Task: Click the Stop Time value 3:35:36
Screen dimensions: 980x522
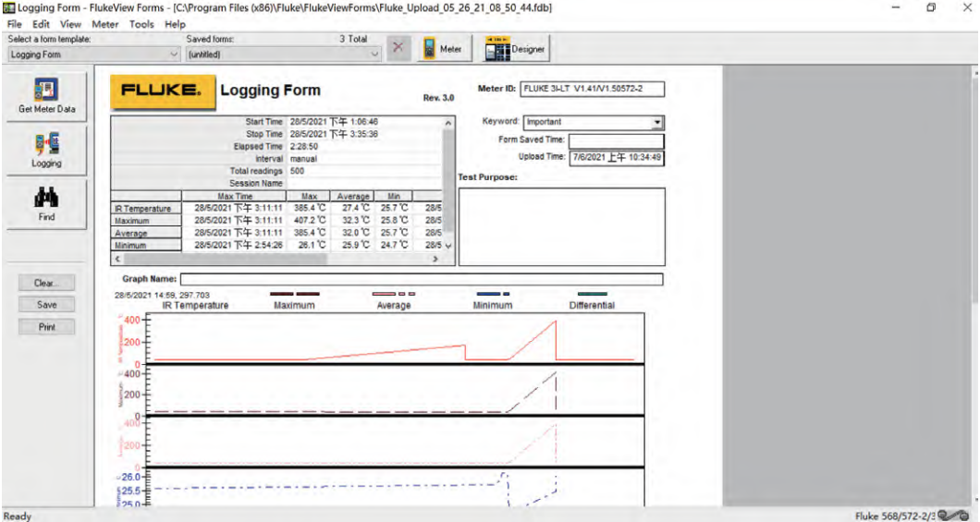Action: pos(334,134)
